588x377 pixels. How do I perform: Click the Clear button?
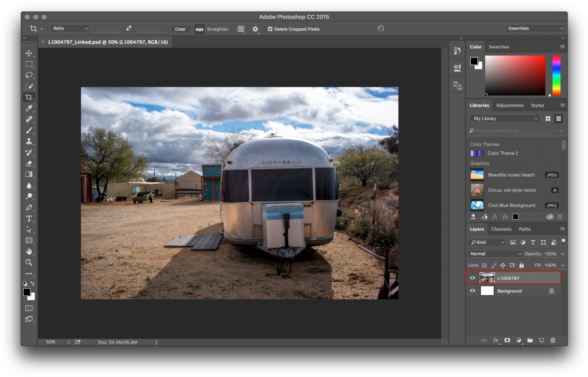180,29
